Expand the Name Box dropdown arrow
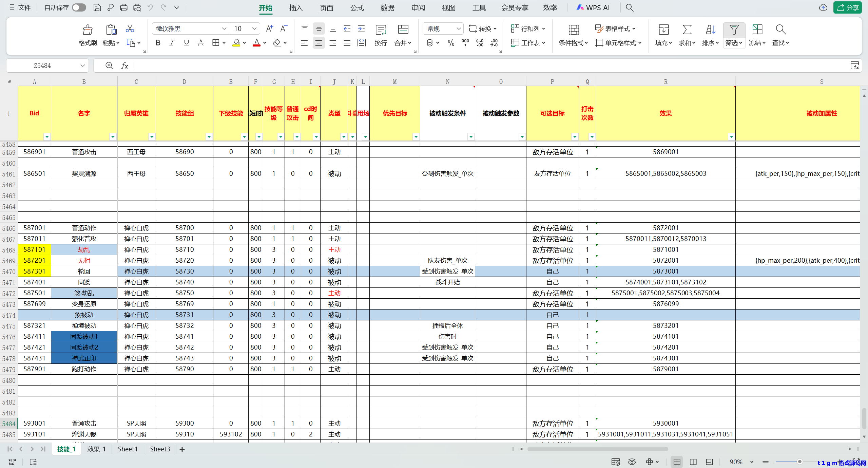Image resolution: width=868 pixels, height=468 pixels. [82, 66]
